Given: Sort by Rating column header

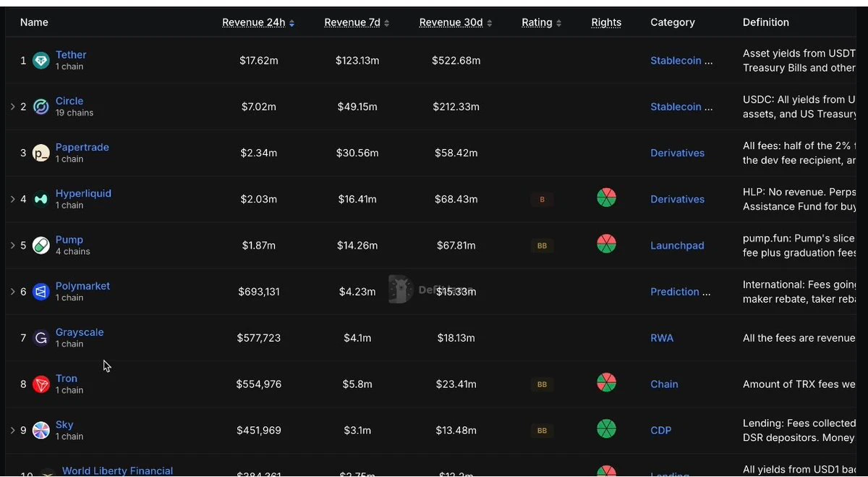Looking at the screenshot, I should [x=542, y=23].
